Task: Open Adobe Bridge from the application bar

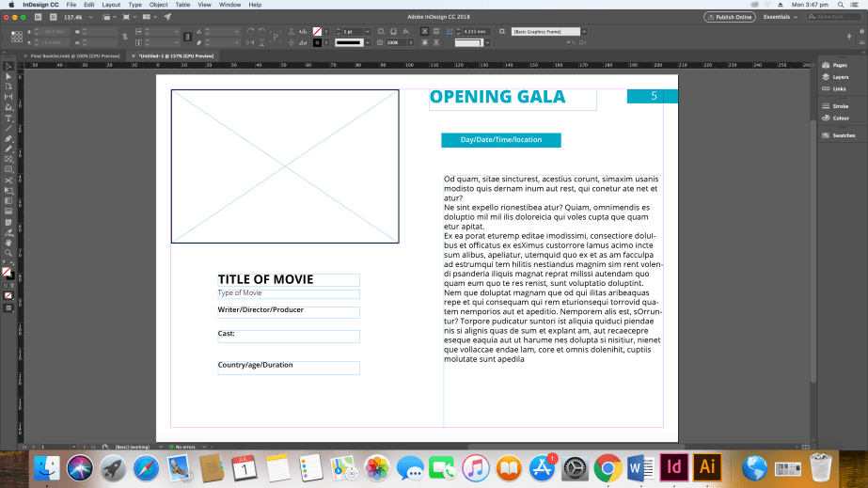Action: point(39,17)
